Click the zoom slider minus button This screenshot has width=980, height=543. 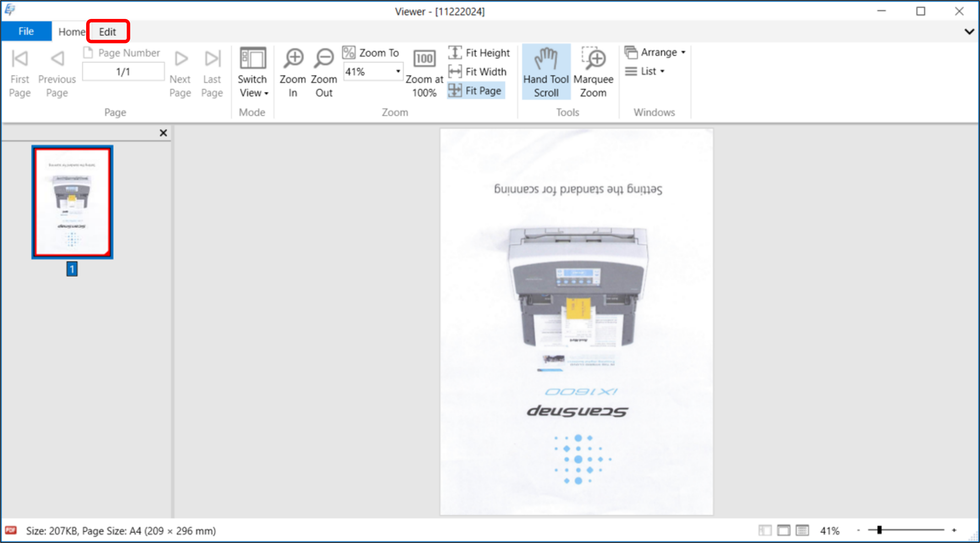click(858, 530)
